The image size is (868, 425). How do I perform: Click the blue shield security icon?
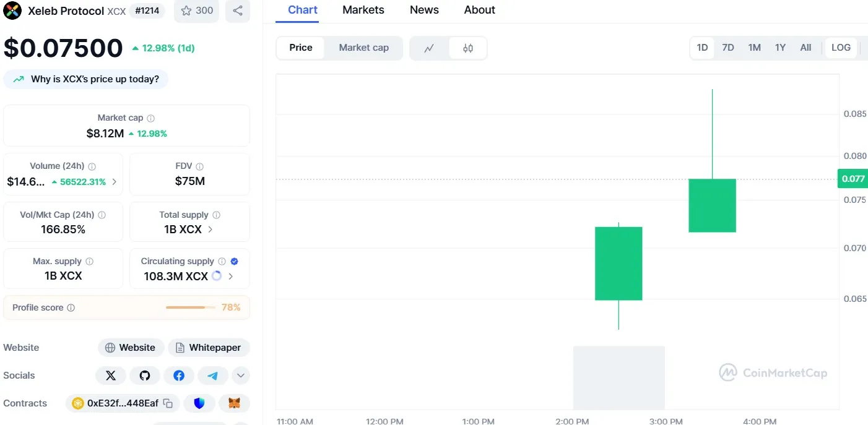pyautogui.click(x=199, y=403)
